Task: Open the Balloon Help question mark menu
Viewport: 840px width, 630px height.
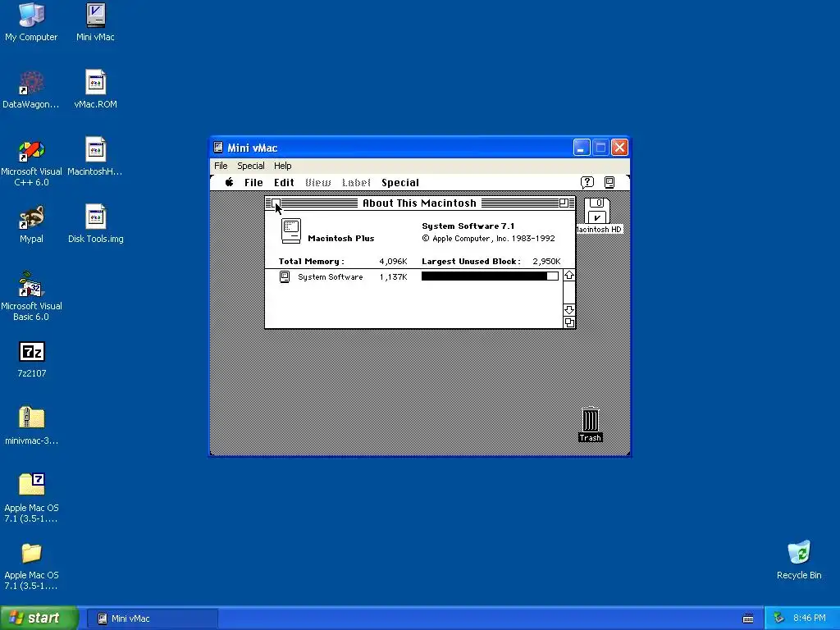Action: [587, 182]
